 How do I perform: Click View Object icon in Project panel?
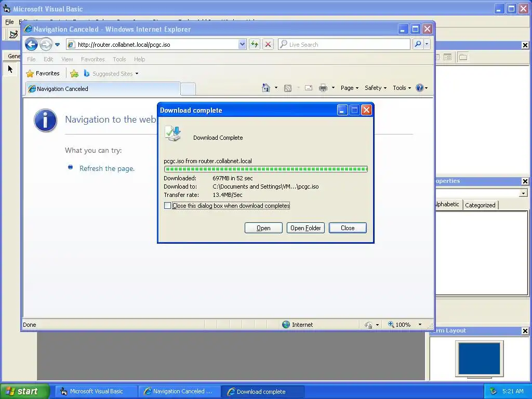click(x=447, y=57)
